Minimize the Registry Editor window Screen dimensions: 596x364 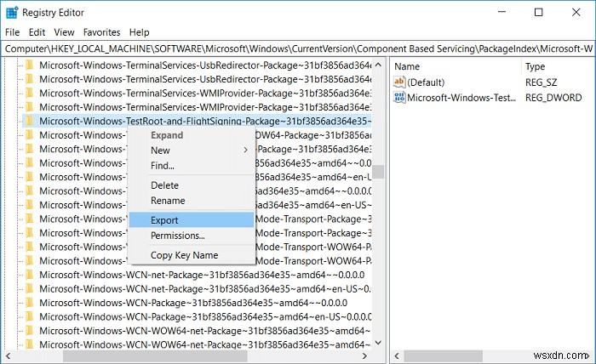click(501, 12)
